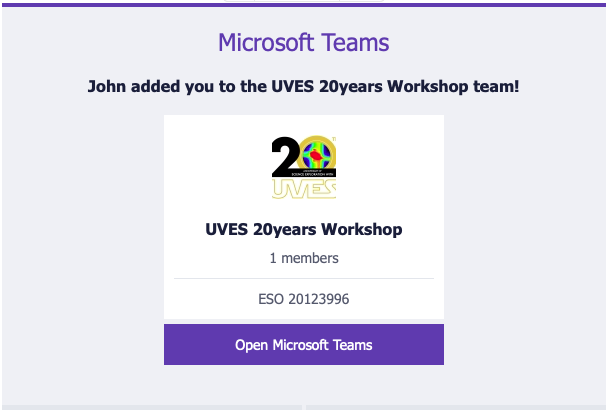Click the ESO 20123996 organization label
Viewport: 610px width, 410px height.
[x=303, y=299]
